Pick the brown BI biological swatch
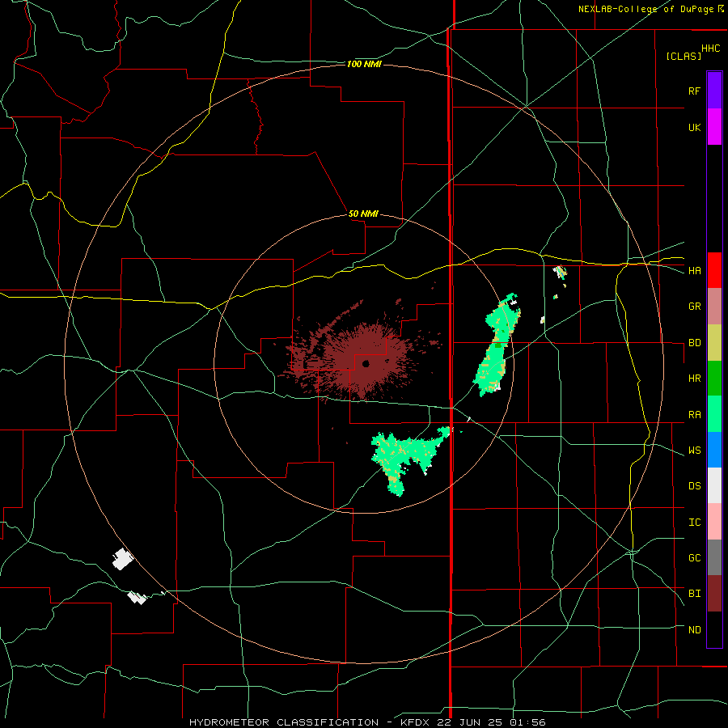The image size is (728, 728). tap(714, 594)
